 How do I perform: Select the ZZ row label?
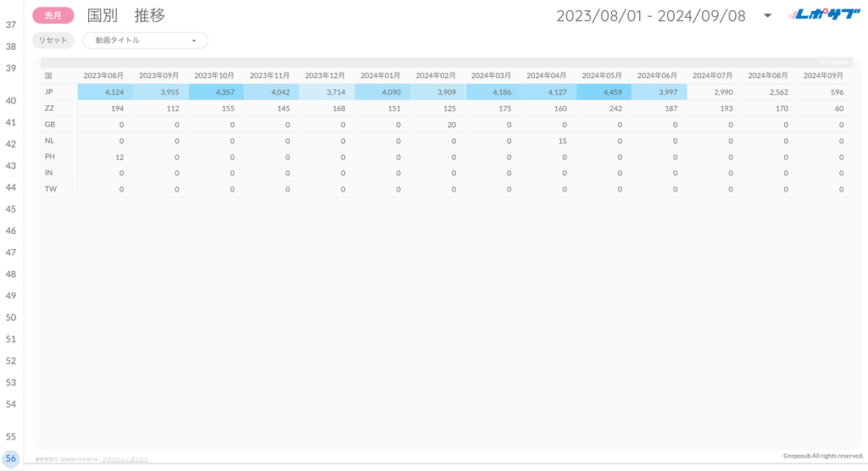click(49, 108)
